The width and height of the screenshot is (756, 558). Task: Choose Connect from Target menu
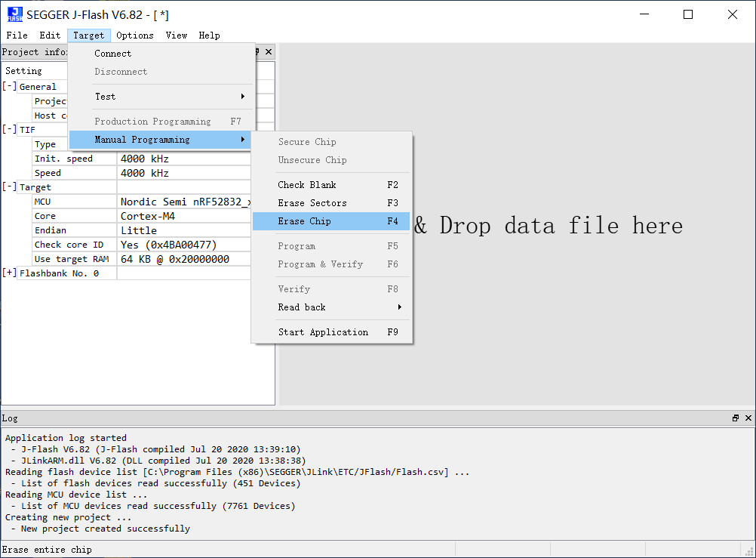point(161,54)
